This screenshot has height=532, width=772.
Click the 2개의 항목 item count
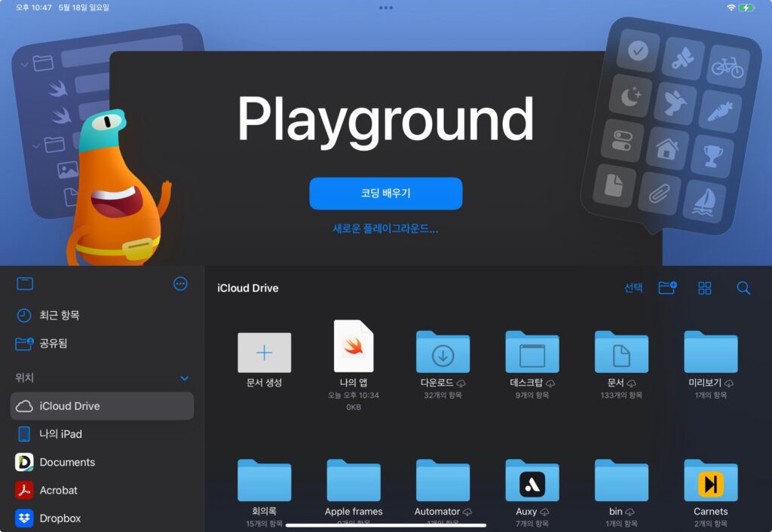click(710, 524)
